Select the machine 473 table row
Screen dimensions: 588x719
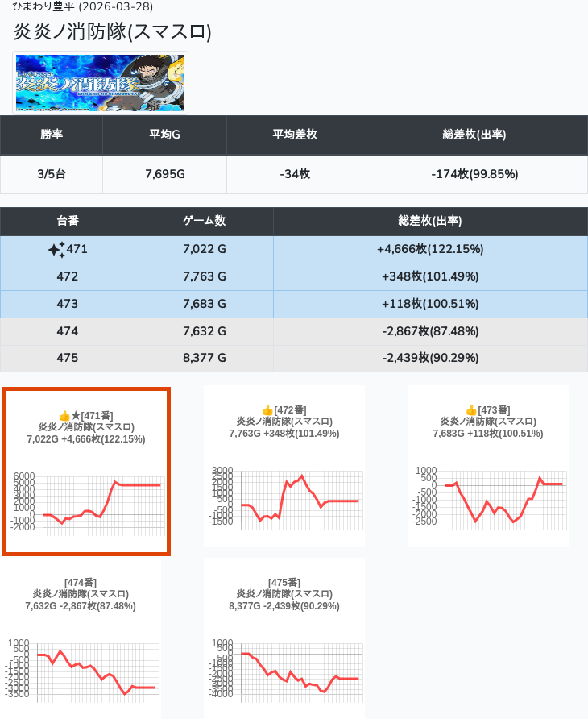(x=293, y=304)
